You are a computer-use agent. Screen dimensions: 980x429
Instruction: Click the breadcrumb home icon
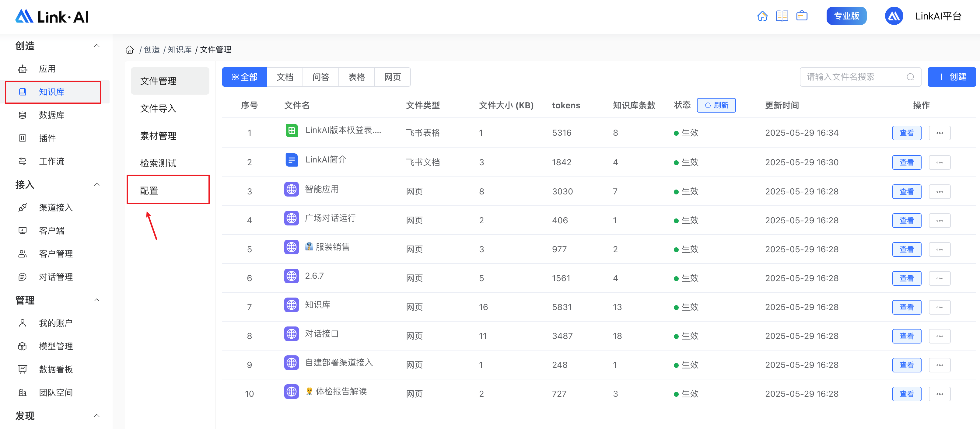130,50
